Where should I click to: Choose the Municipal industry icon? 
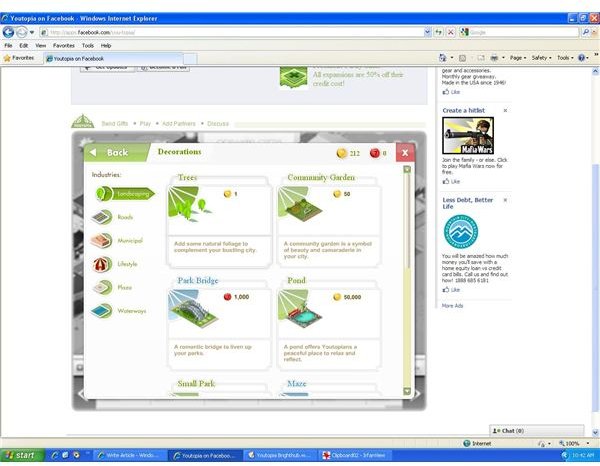pyautogui.click(x=101, y=241)
